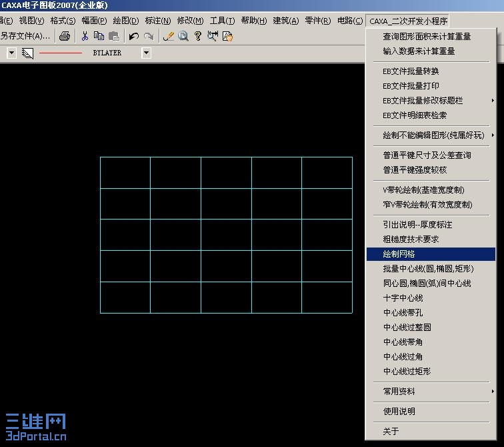
Task: Choose 批量中心线(圆,椭圆,矩形) menu item
Action: click(431, 268)
